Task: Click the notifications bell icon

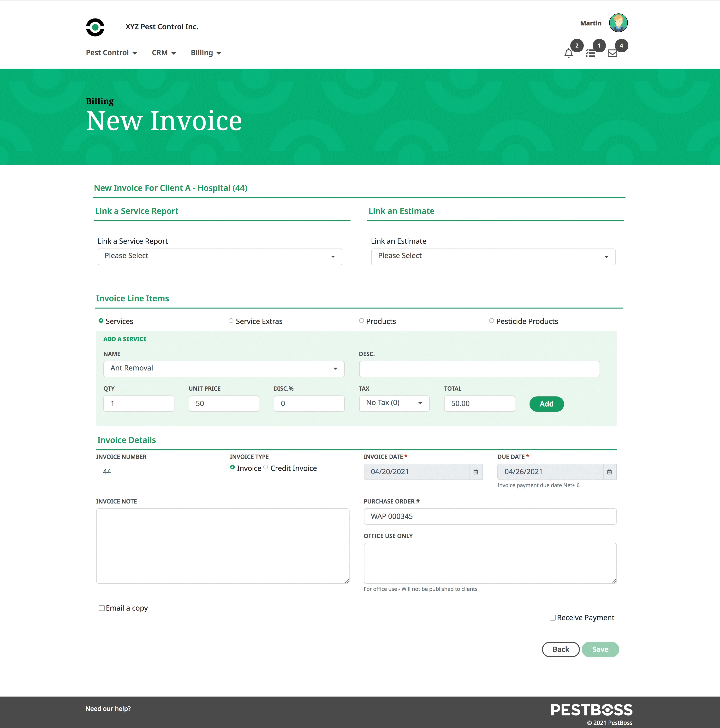Action: [x=568, y=53]
